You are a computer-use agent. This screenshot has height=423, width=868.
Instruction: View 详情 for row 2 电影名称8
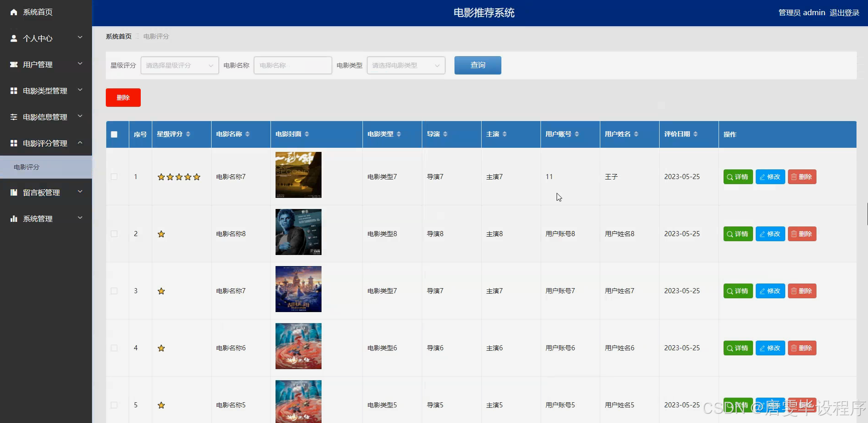click(738, 234)
